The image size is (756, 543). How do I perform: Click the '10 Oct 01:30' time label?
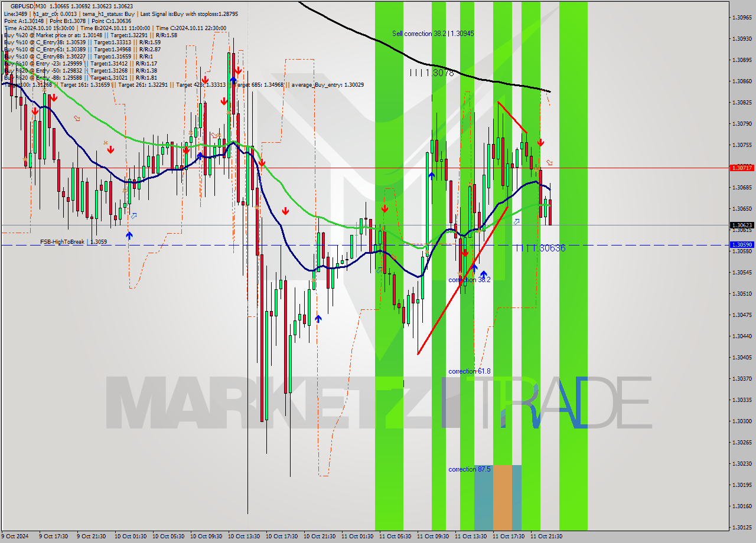click(131, 537)
